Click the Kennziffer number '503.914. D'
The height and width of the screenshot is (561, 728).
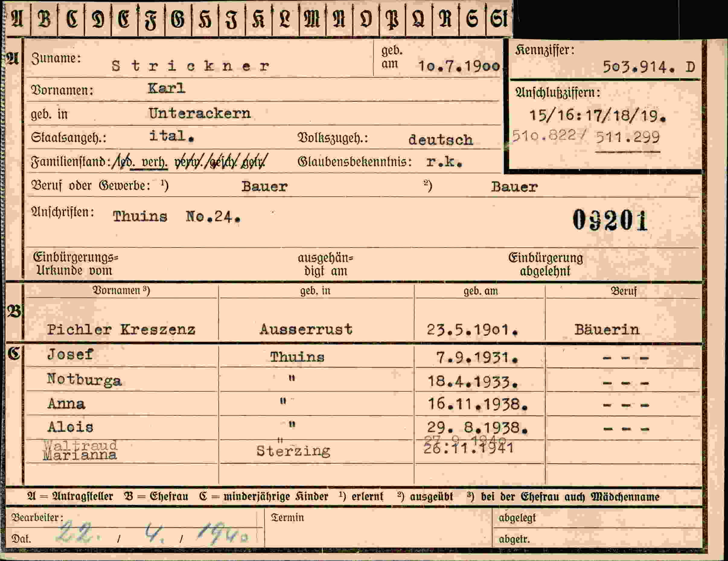pyautogui.click(x=649, y=67)
